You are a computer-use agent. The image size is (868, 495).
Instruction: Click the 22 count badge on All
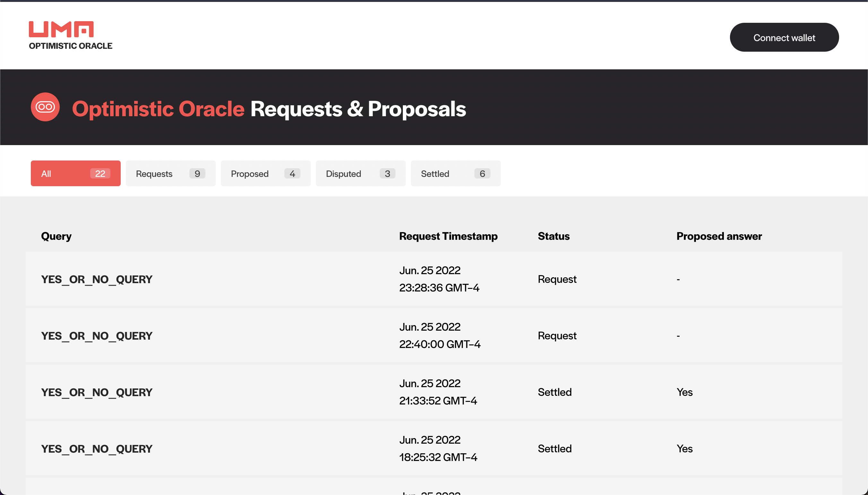(100, 173)
